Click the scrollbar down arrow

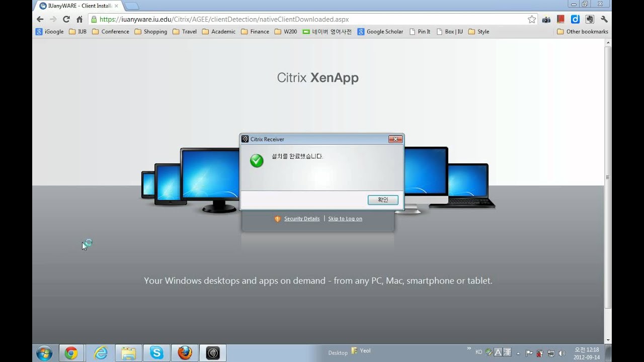point(608,340)
